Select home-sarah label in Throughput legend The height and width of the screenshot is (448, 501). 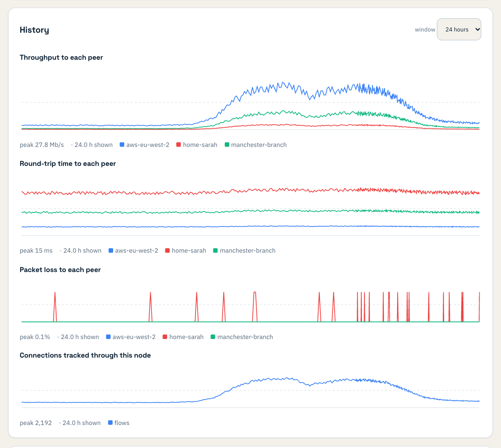click(x=200, y=145)
